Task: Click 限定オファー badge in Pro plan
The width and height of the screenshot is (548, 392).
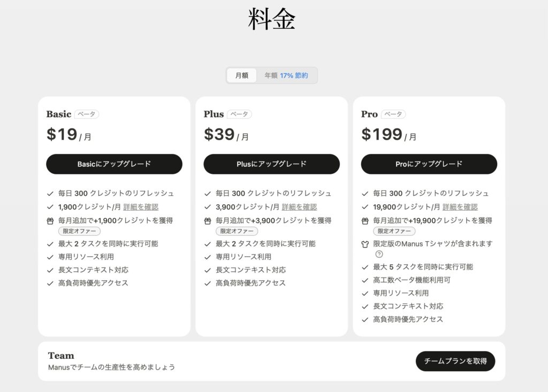Action: click(394, 231)
